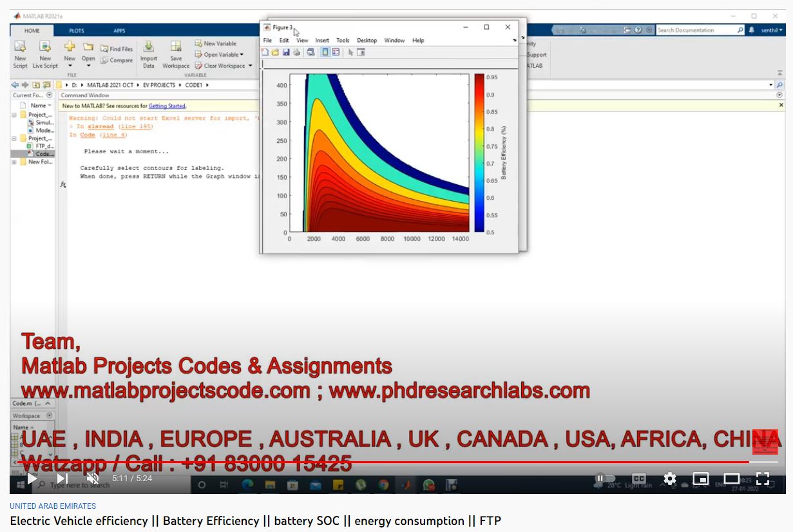The image size is (793, 532).
Task: Expand the Open Variable dropdown
Action: [242, 55]
